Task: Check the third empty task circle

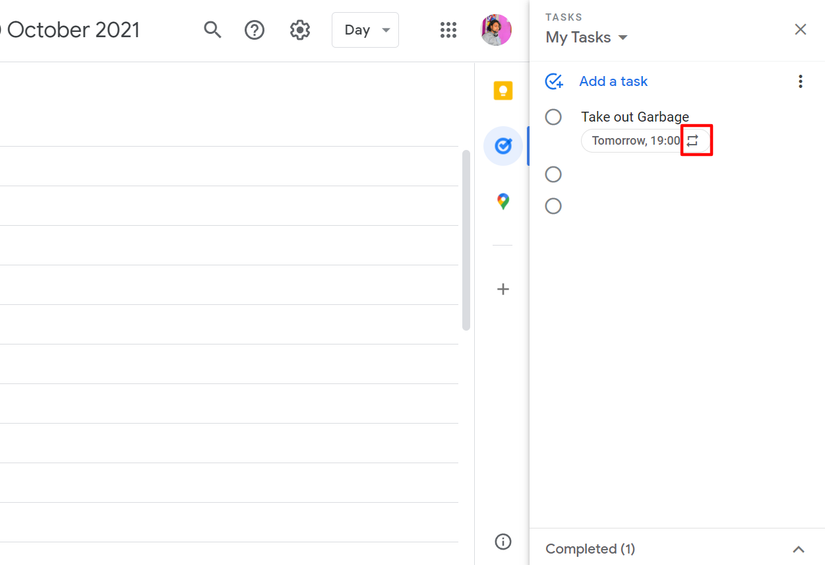Action: tap(553, 206)
